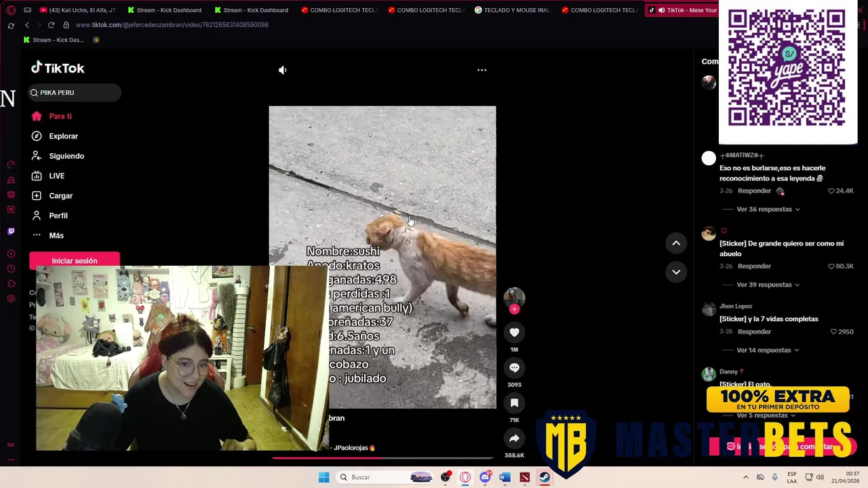Save video with the bookmark icon
868x488 pixels.
point(514,403)
